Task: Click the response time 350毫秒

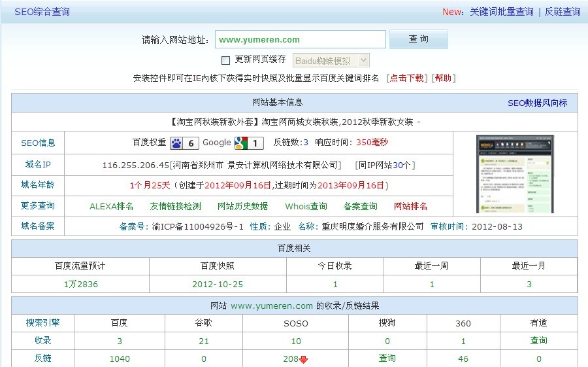Action: (x=372, y=143)
